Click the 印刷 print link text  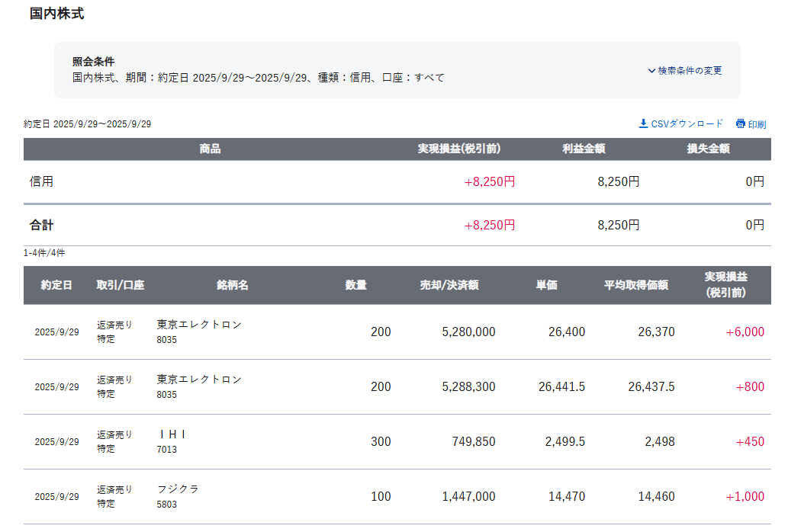point(757,124)
